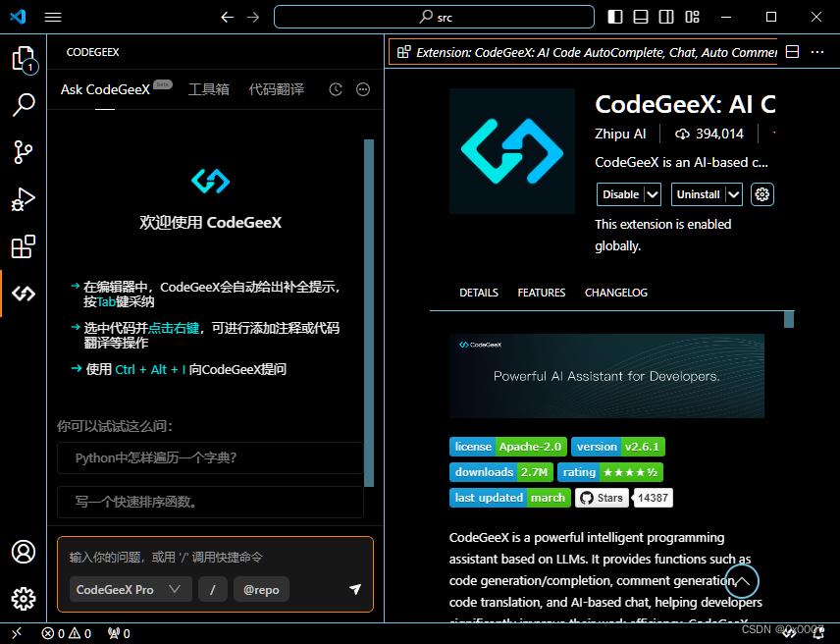Open the CHANGELOG tab
Screen dimensions: 840x644
[616, 293]
